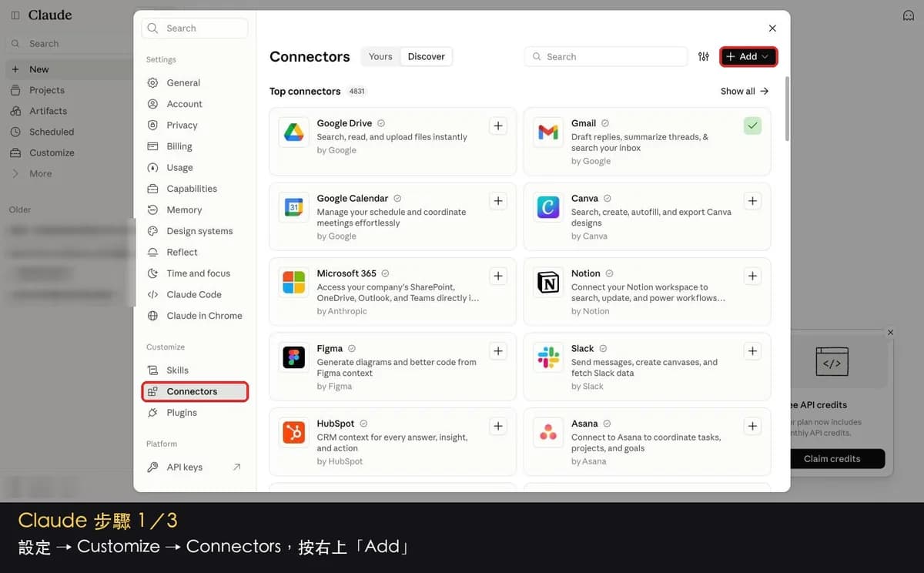Open the Canva logo icon

tap(547, 207)
